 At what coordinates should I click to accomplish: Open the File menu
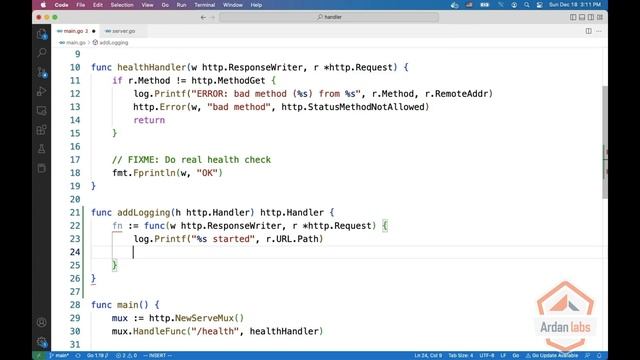click(81, 5)
